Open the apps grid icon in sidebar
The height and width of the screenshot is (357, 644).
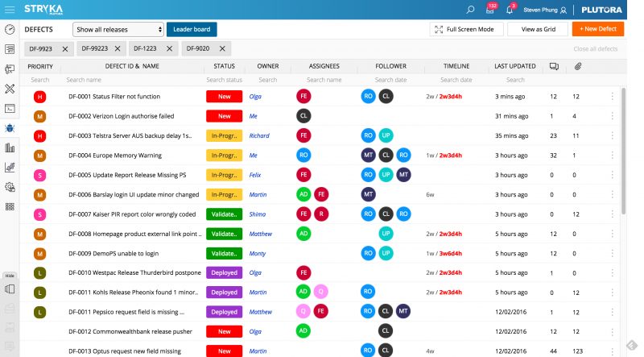10,206
